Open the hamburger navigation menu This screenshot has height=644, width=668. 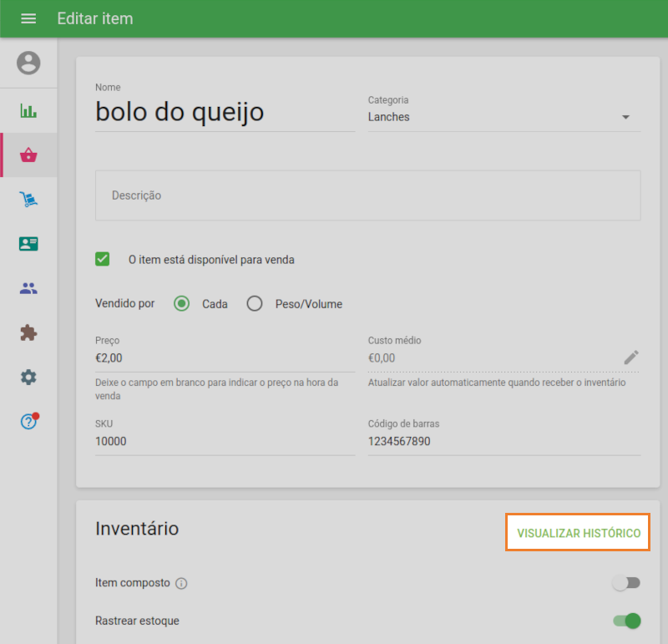click(x=28, y=18)
